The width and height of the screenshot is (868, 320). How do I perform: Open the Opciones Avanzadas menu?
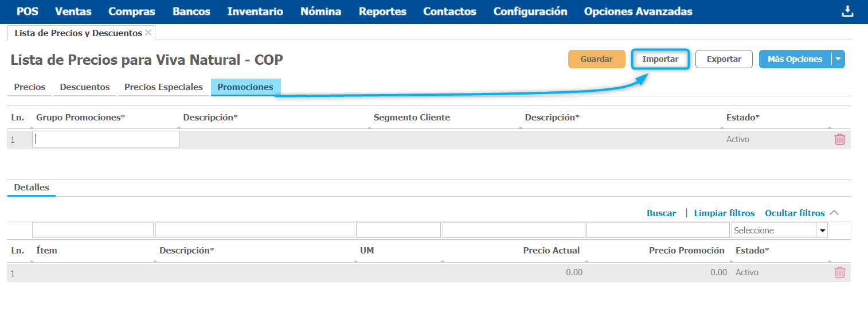[638, 11]
